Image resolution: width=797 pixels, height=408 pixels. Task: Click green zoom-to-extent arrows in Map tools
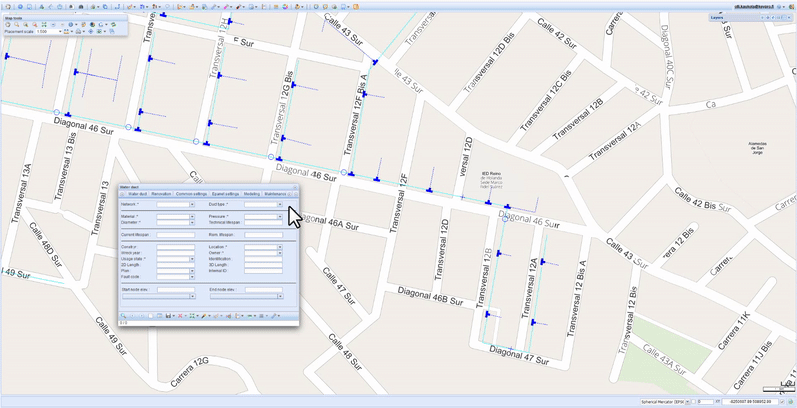coord(44,24)
